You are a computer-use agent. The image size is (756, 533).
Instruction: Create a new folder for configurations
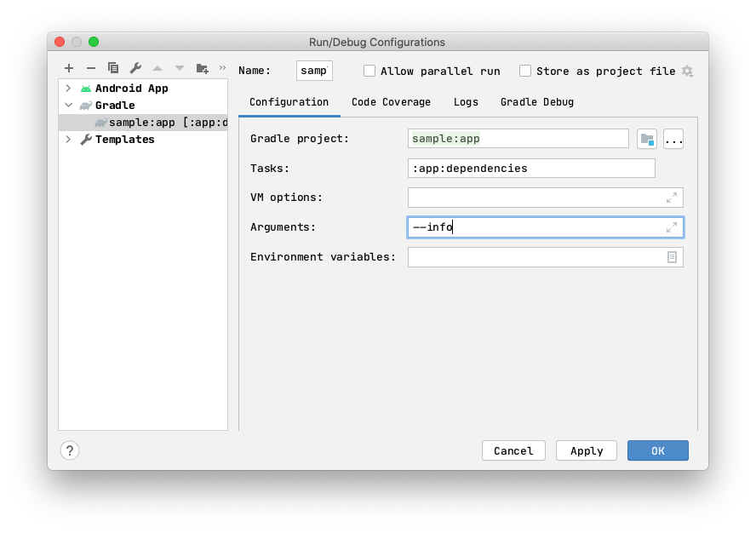point(201,68)
